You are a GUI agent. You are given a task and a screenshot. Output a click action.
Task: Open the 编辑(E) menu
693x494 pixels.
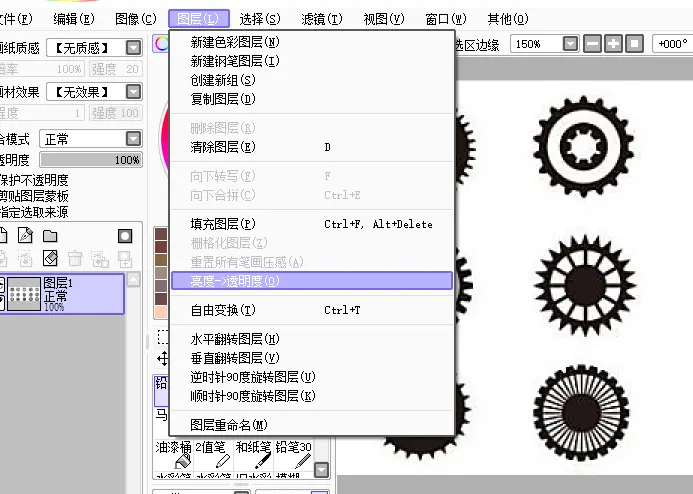click(x=74, y=19)
